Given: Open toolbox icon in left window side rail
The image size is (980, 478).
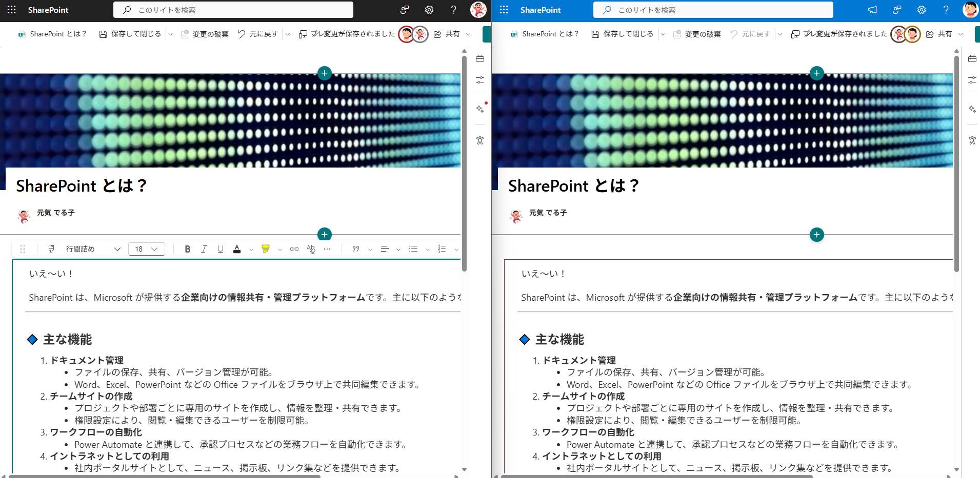Looking at the screenshot, I should pyautogui.click(x=480, y=58).
